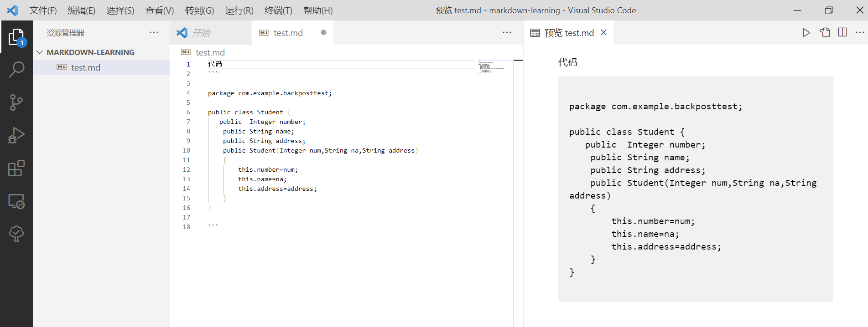
Task: Click line number 10 in the gutter
Action: coord(187,150)
